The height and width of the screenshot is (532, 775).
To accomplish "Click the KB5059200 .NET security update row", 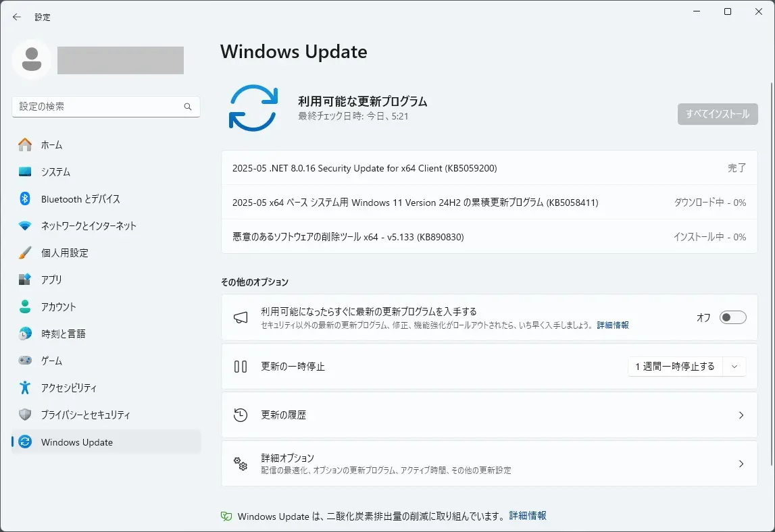I will 489,168.
